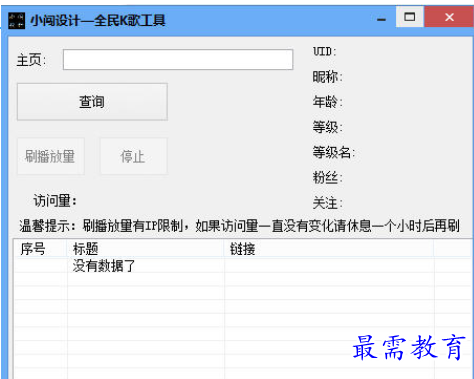474x379 pixels.
Task: Click the 等级: label
Action: [x=328, y=127]
